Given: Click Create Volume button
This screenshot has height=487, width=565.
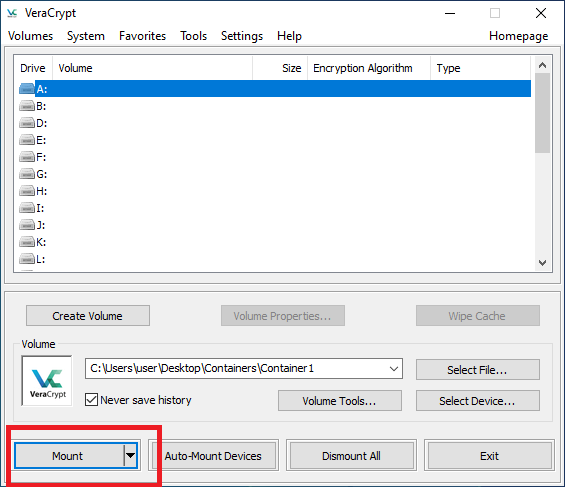Looking at the screenshot, I should pos(88,316).
